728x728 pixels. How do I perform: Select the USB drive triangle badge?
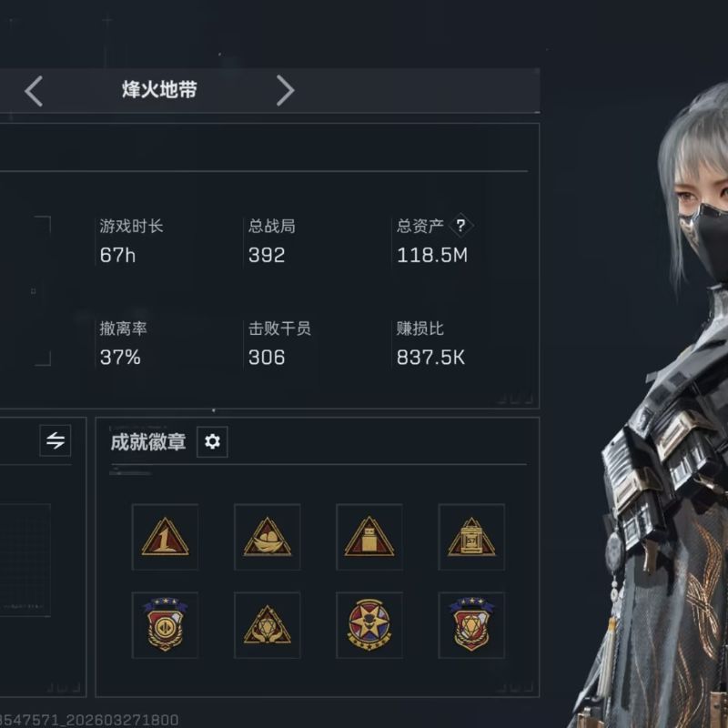coord(369,537)
